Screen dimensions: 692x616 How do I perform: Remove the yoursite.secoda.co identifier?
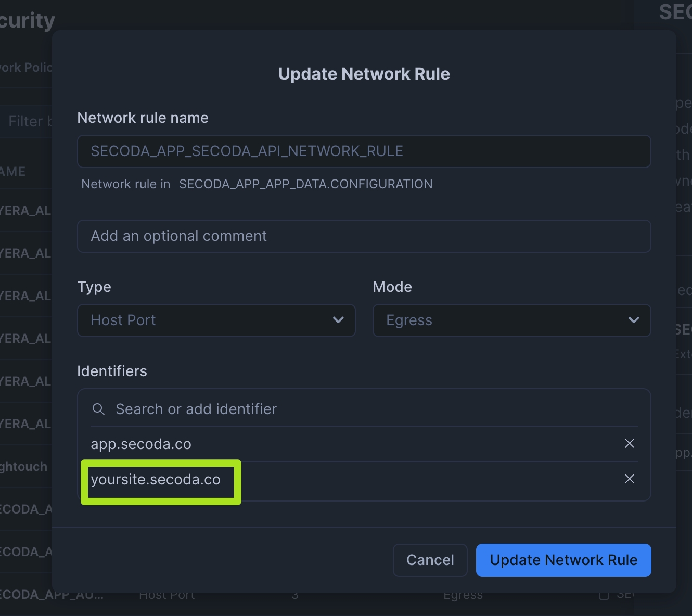coord(629,479)
